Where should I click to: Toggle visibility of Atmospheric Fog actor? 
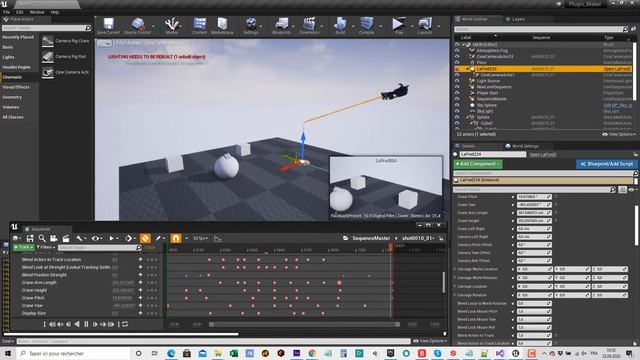pyautogui.click(x=457, y=51)
